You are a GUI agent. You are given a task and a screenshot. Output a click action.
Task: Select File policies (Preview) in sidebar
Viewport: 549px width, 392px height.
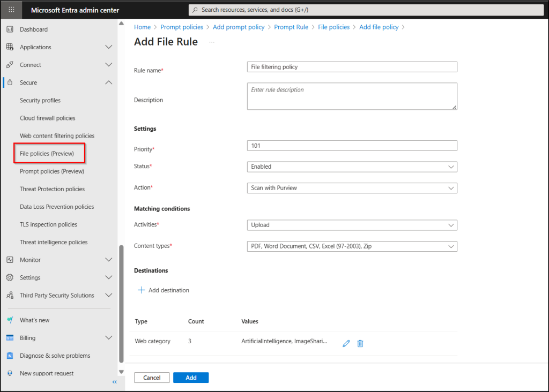[x=47, y=154]
